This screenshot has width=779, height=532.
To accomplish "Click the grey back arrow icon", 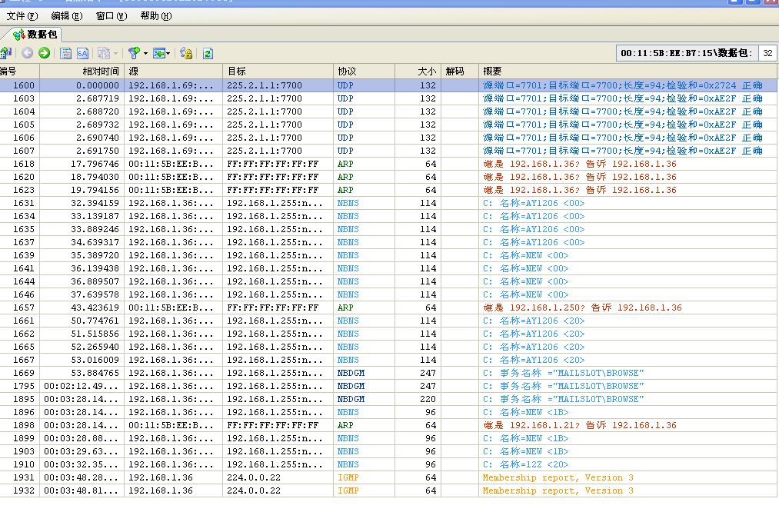I will (x=27, y=53).
